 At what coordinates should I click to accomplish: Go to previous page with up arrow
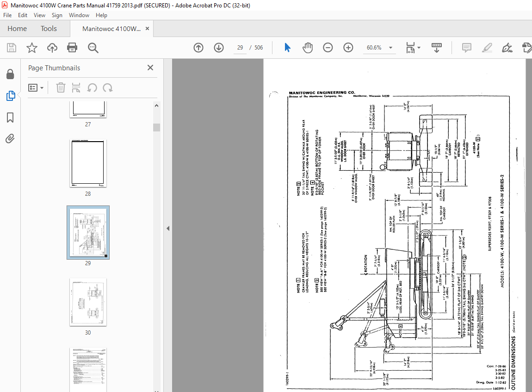(x=198, y=48)
